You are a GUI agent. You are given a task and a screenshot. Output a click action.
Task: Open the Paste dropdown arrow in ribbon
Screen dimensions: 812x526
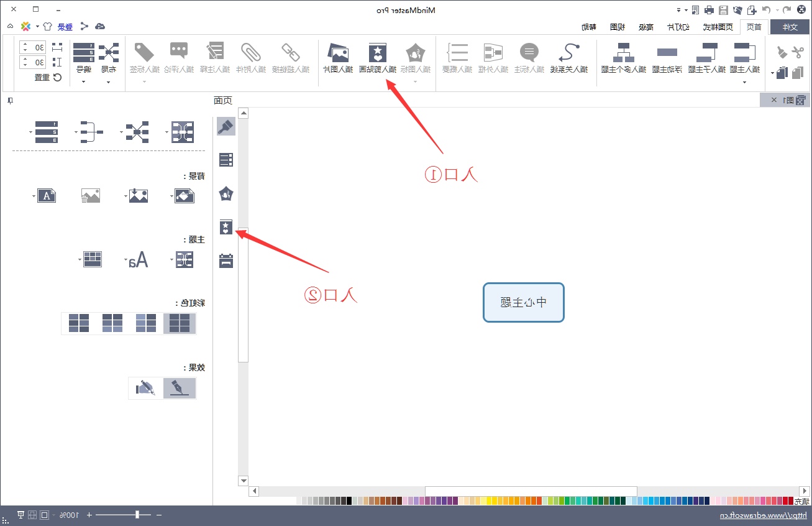(773, 73)
